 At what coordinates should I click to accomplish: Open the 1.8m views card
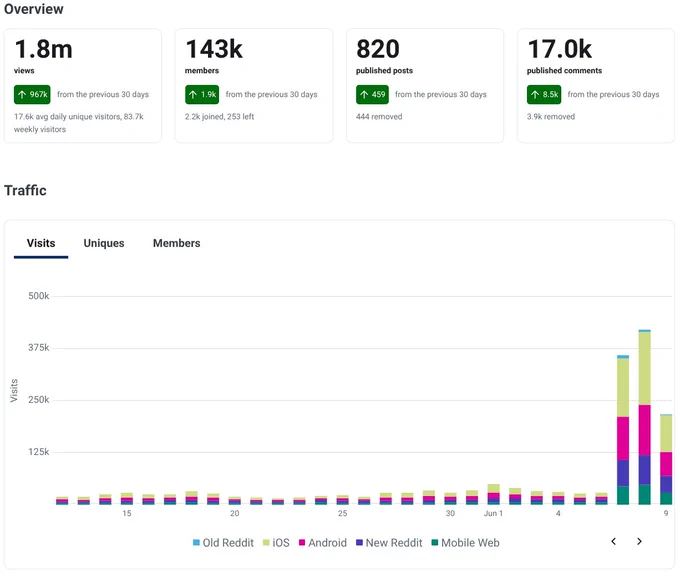[x=83, y=86]
